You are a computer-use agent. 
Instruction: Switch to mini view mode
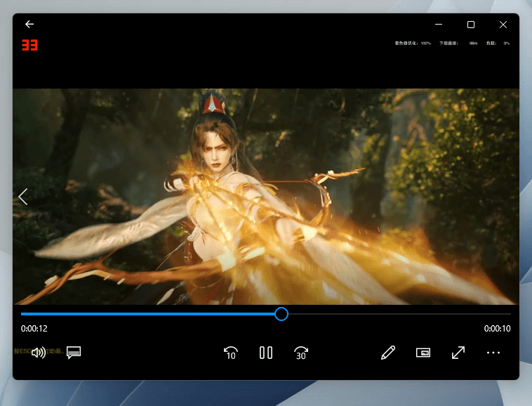[x=423, y=353]
